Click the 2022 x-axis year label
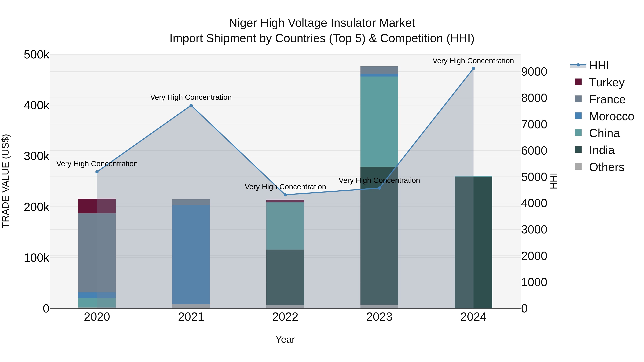Screen dimensions: 644x362 coord(285,317)
